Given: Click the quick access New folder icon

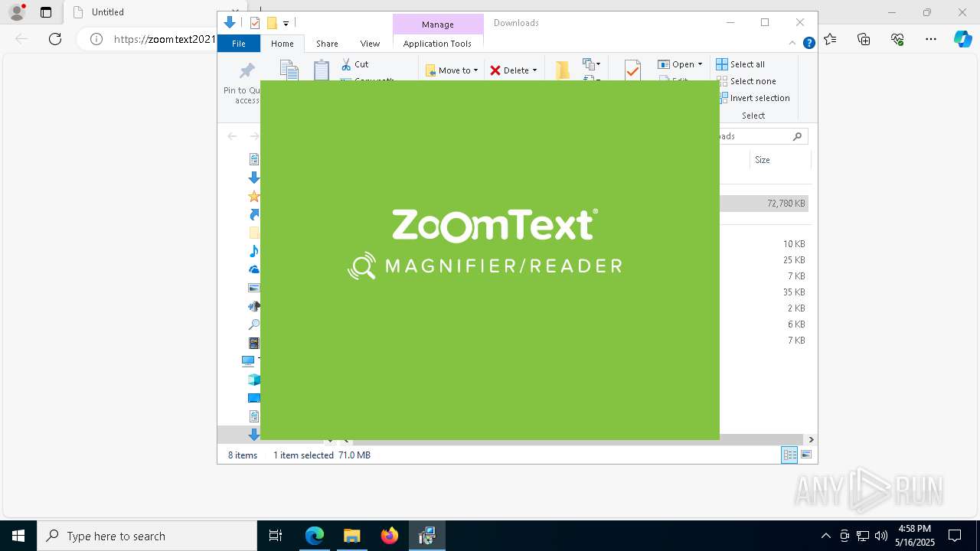Looking at the screenshot, I should (271, 23).
